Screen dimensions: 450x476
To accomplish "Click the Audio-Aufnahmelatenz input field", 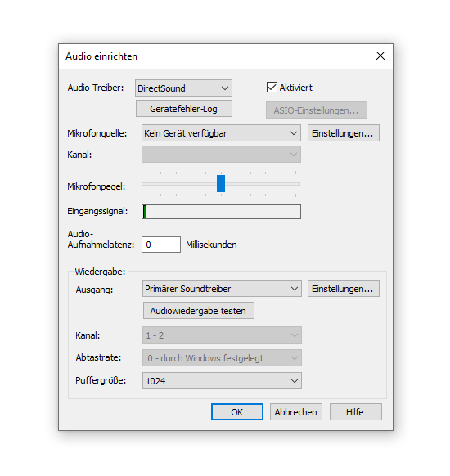I will 161,245.
